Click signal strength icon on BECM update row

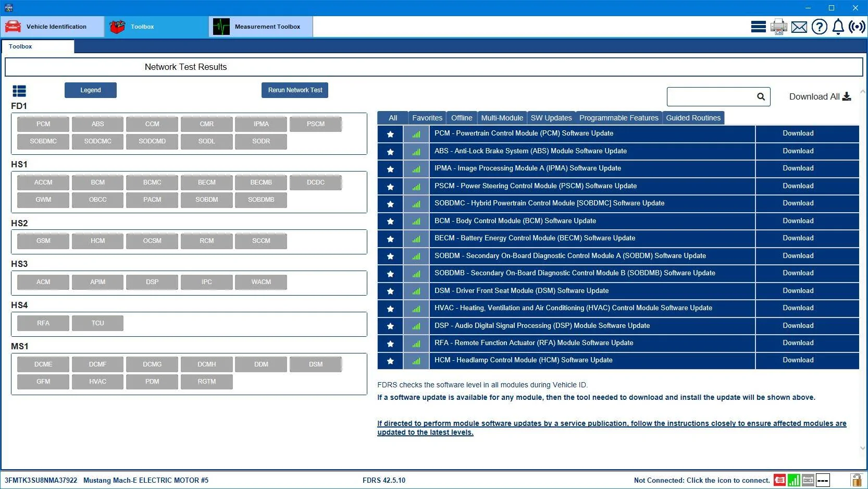tap(416, 239)
